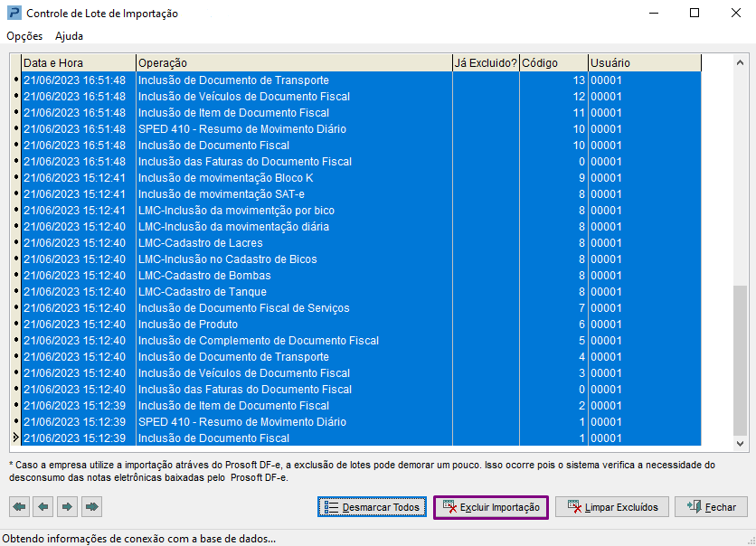Image resolution: width=756 pixels, height=546 pixels.
Task: Click Usuário 00001 in Bloco K row
Action: click(645, 178)
